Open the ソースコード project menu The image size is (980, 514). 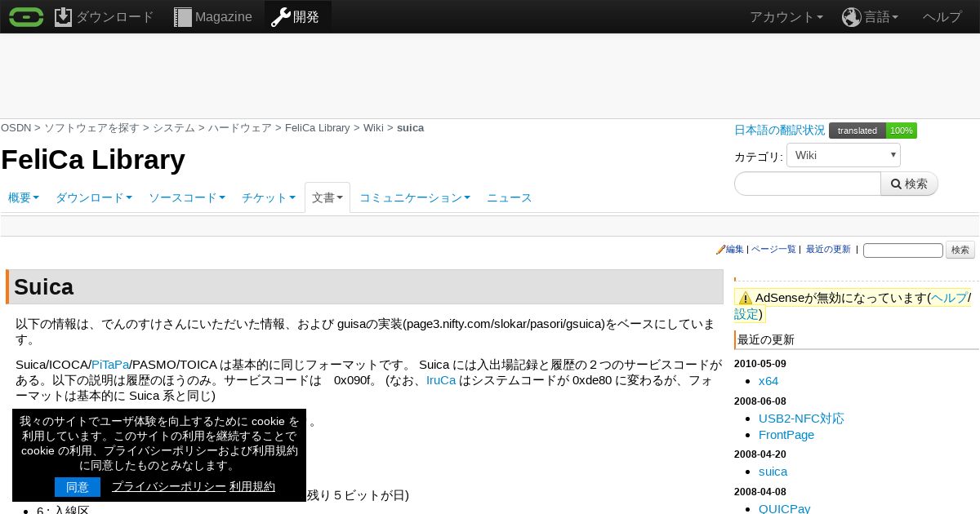coord(187,197)
